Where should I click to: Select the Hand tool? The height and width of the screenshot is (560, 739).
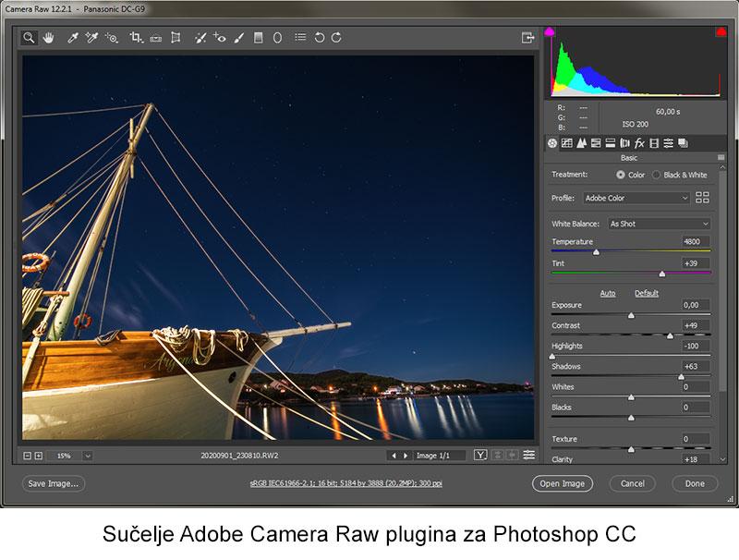(47, 38)
